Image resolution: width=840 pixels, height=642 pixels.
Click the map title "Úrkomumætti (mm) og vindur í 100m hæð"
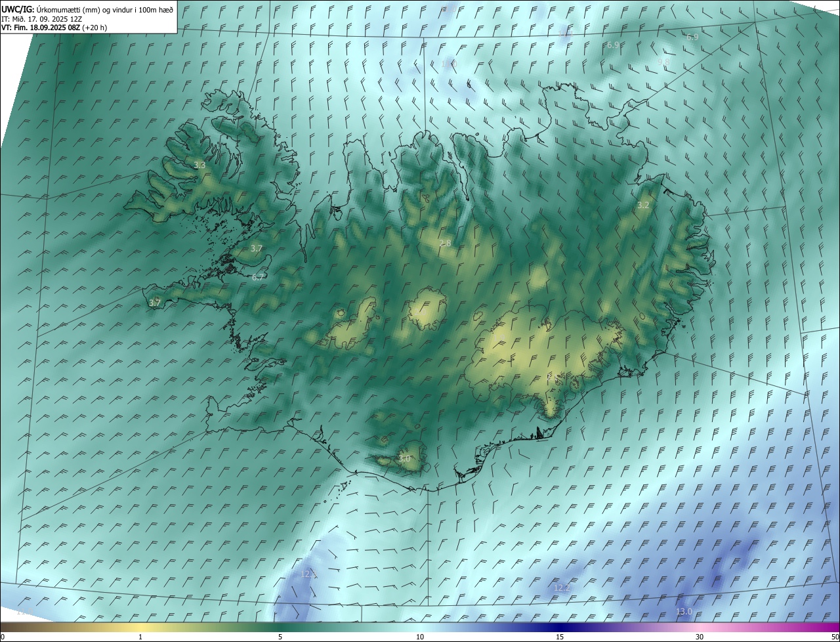pyautogui.click(x=104, y=9)
